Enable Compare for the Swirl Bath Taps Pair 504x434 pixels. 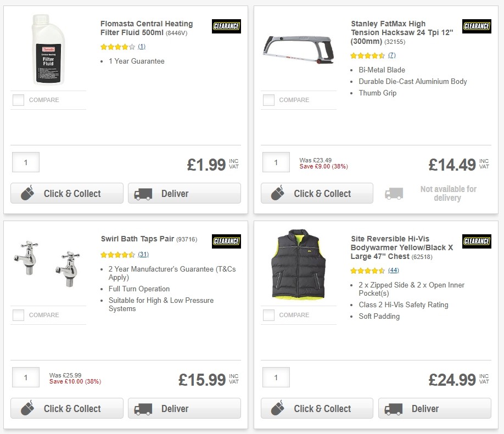point(18,315)
